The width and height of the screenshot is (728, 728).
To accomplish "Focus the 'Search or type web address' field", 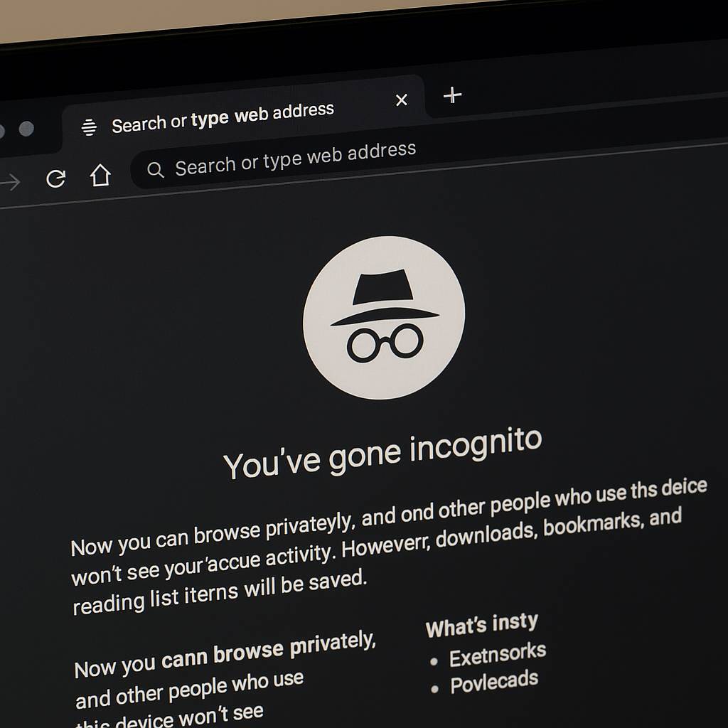I will [295, 159].
